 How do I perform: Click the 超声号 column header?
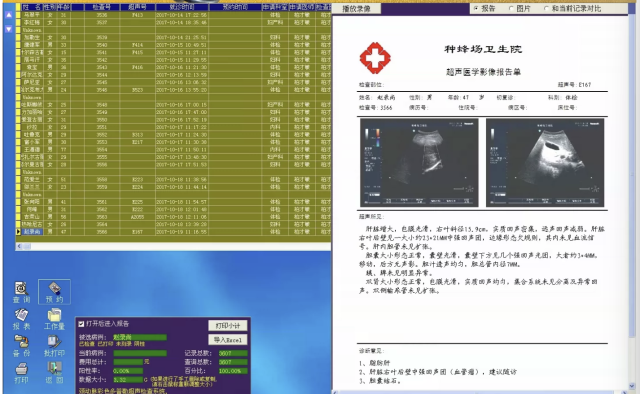tap(137, 7)
